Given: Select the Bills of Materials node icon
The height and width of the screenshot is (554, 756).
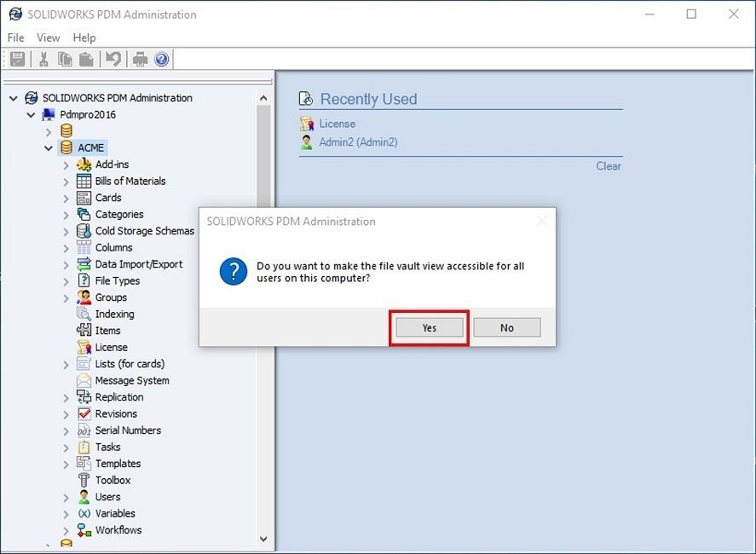Looking at the screenshot, I should click(84, 181).
